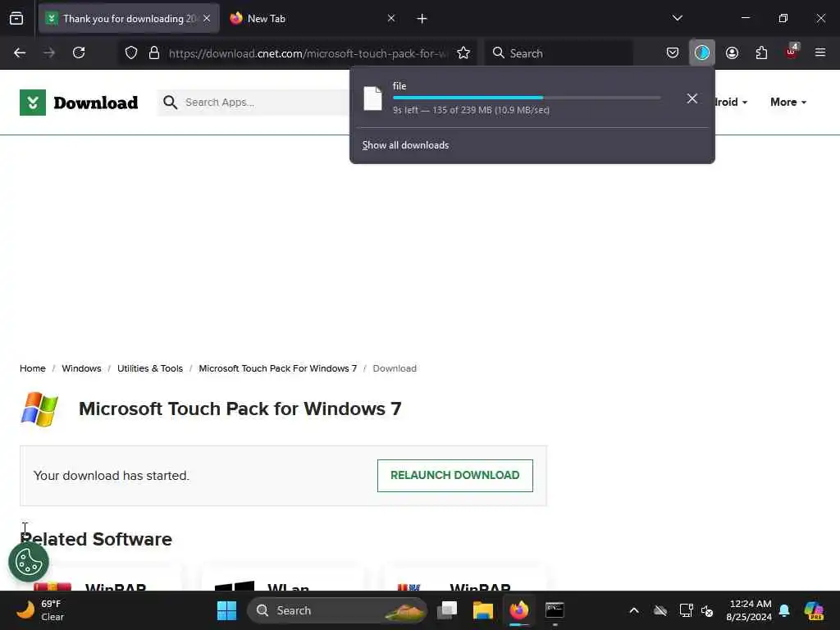Click the muted volume tray icon

[708, 610]
